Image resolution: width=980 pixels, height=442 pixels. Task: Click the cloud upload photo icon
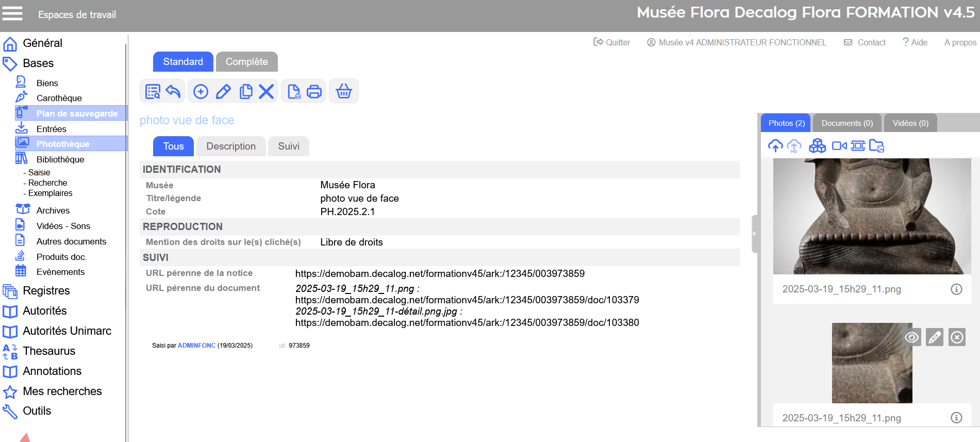775,146
